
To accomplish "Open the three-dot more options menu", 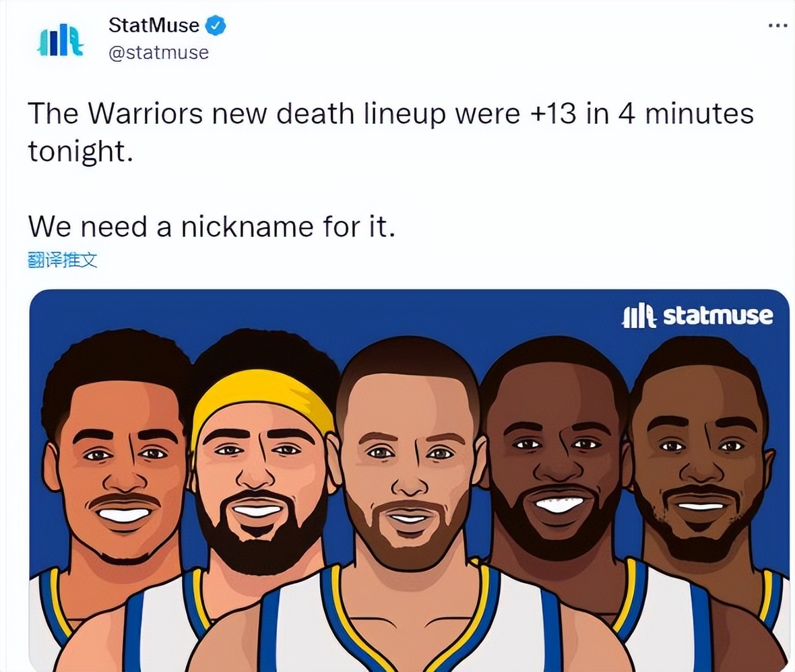I will (x=777, y=25).
